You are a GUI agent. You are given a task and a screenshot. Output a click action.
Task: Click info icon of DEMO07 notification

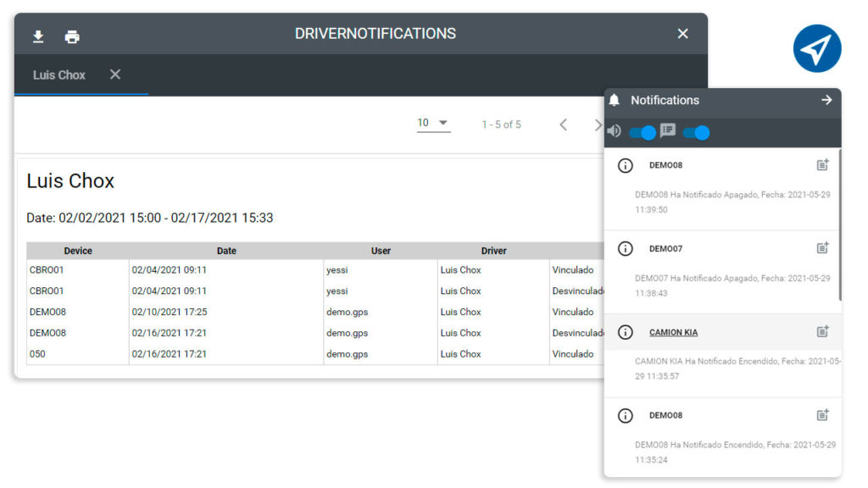pyautogui.click(x=625, y=249)
